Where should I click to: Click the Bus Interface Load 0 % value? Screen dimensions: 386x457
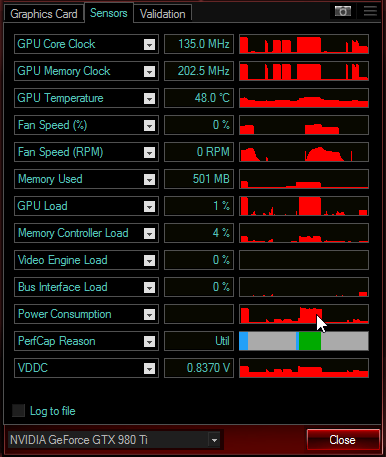click(199, 287)
